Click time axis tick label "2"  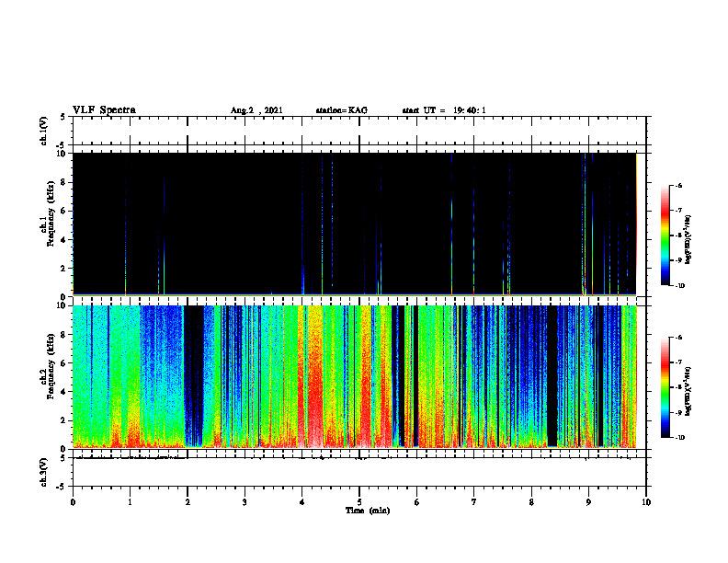pos(188,502)
